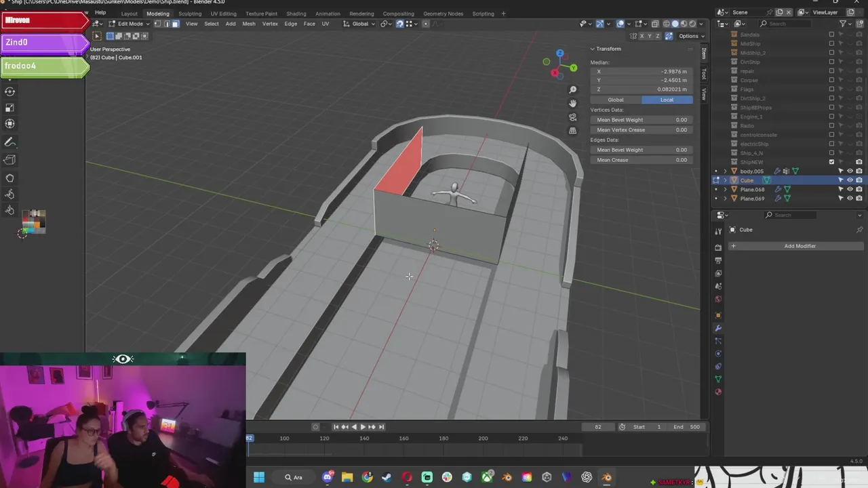
Task: Click the Mean Bevel Weight vertex field
Action: point(642,120)
